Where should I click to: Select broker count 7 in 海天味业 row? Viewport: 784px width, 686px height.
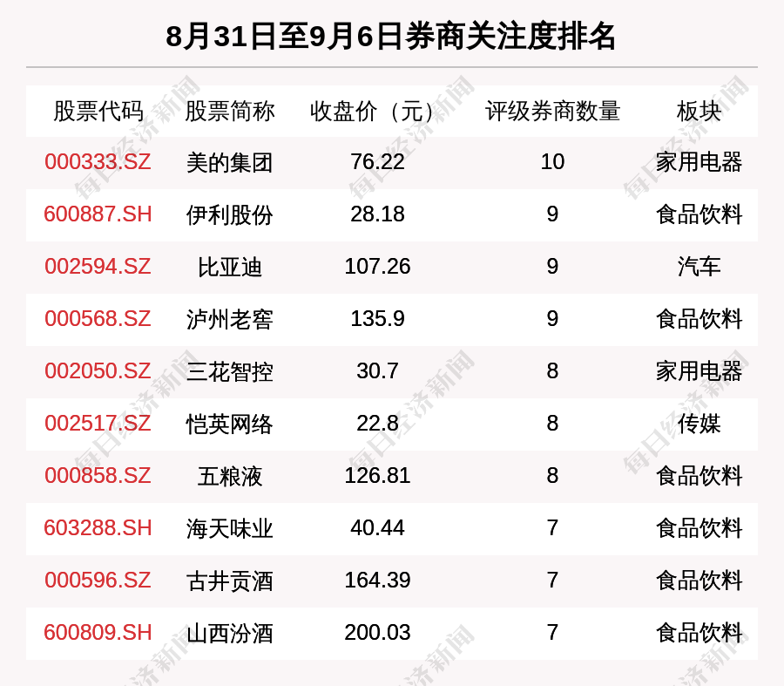click(552, 528)
